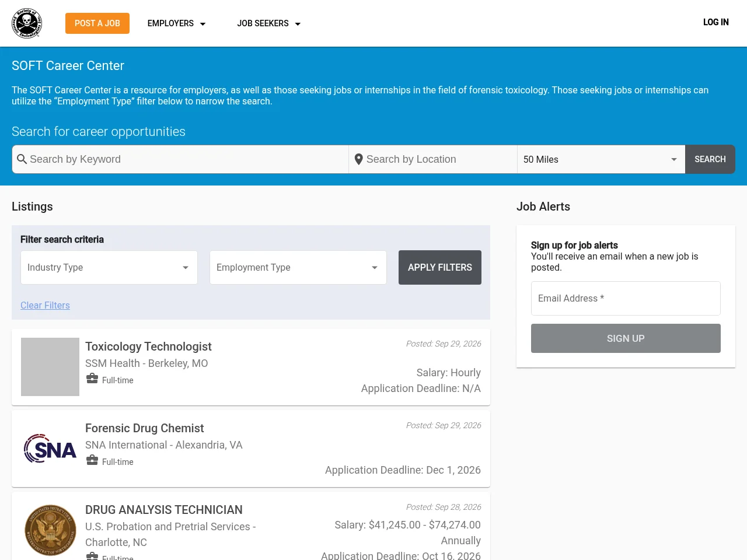The width and height of the screenshot is (747, 560).
Task: Focus the Search by Keyword field
Action: pos(180,159)
